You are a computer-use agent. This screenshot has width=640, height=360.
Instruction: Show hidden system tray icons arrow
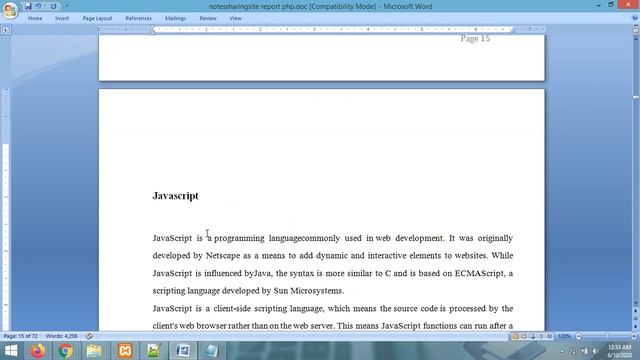[x=562, y=351]
